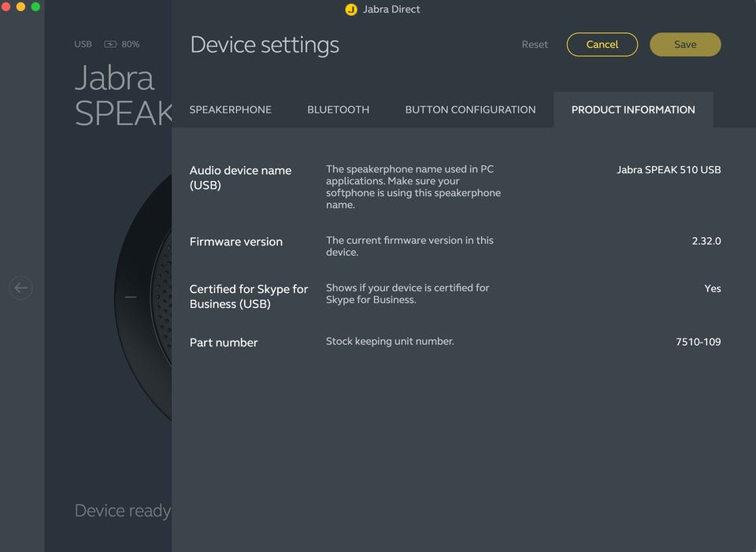Minimize the window with the yellow button

click(x=20, y=7)
